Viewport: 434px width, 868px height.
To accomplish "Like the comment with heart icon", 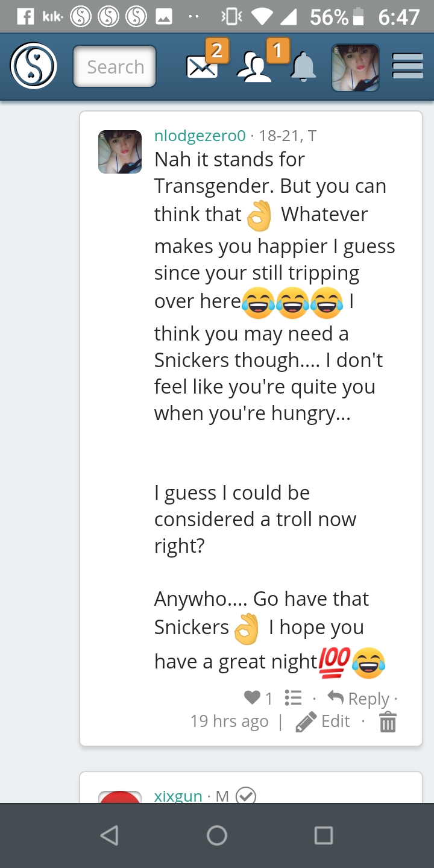I will 252,698.
